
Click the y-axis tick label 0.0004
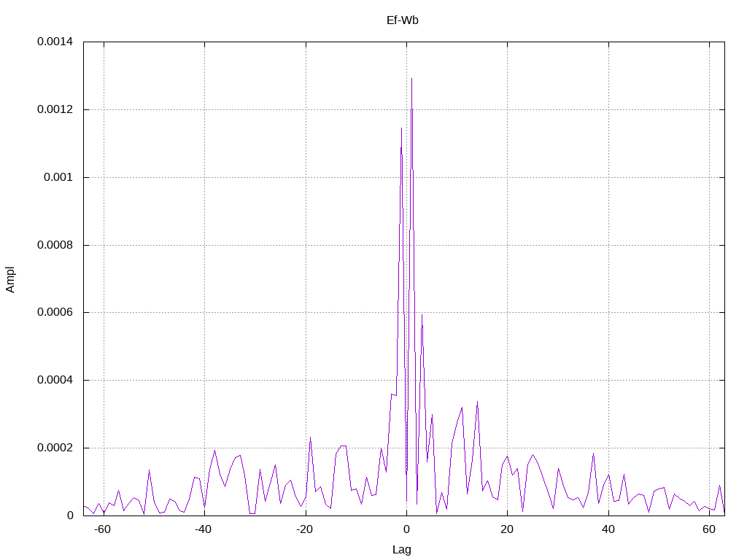[x=55, y=380]
